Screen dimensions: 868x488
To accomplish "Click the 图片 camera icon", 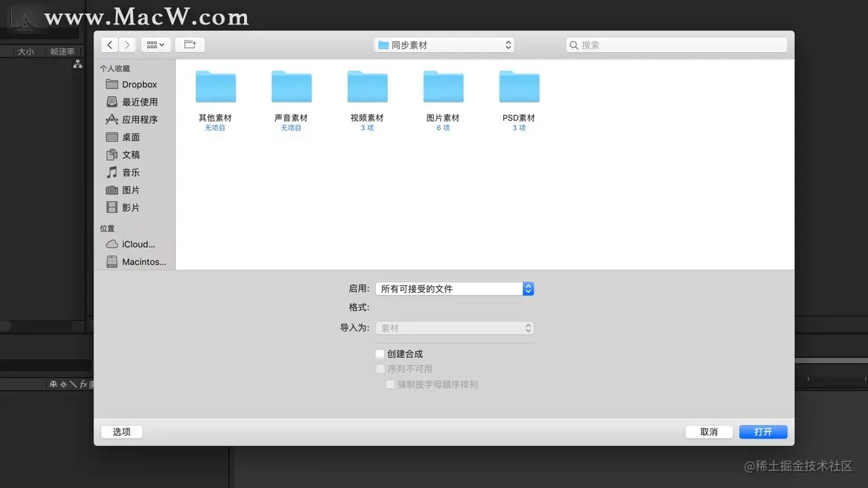I will pyautogui.click(x=112, y=190).
